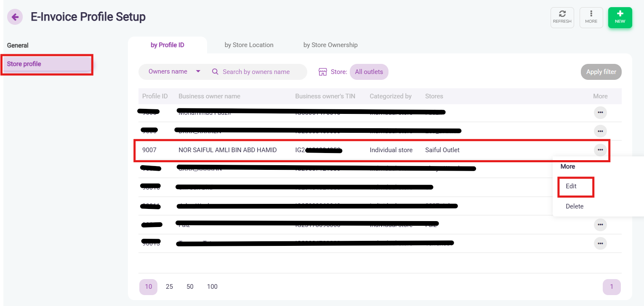Open the ellipsis menu for profile 9007
This screenshot has height=306, width=644.
coord(600,150)
